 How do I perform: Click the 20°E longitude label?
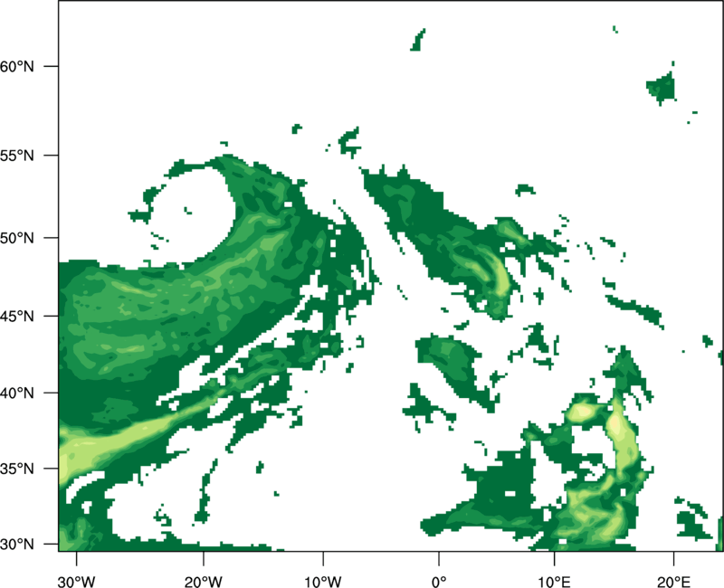[x=673, y=582]
